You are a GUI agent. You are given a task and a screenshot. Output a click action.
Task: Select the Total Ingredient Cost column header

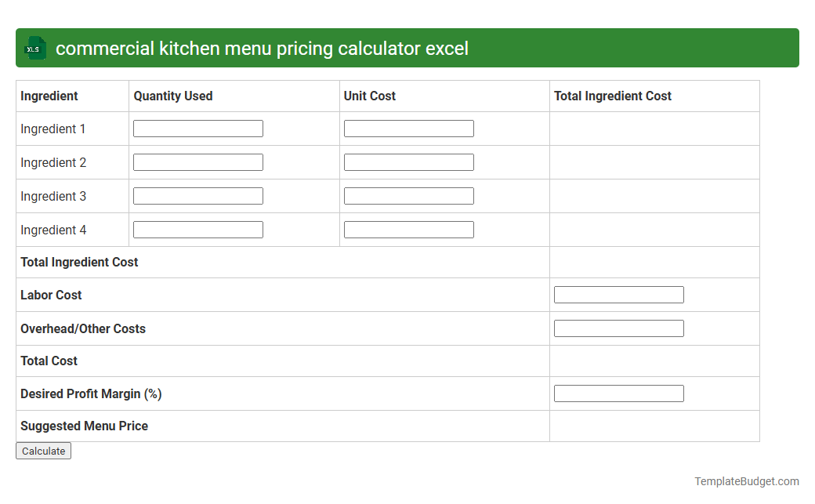coord(612,96)
